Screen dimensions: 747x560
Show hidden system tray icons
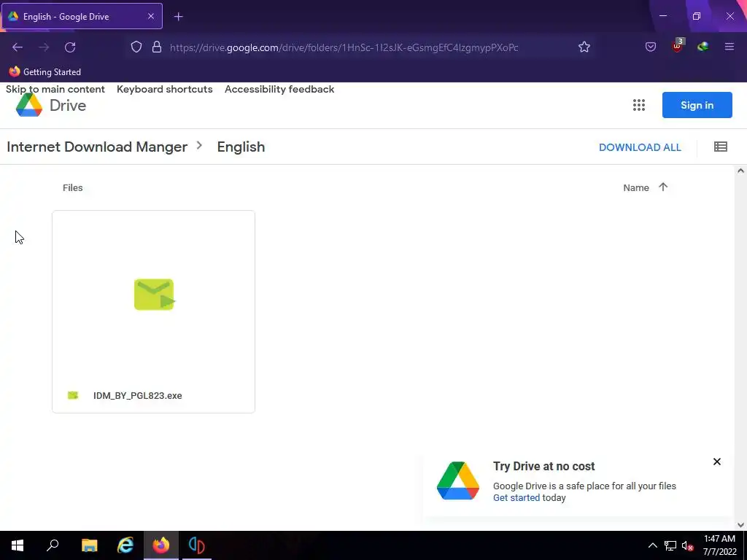(653, 545)
